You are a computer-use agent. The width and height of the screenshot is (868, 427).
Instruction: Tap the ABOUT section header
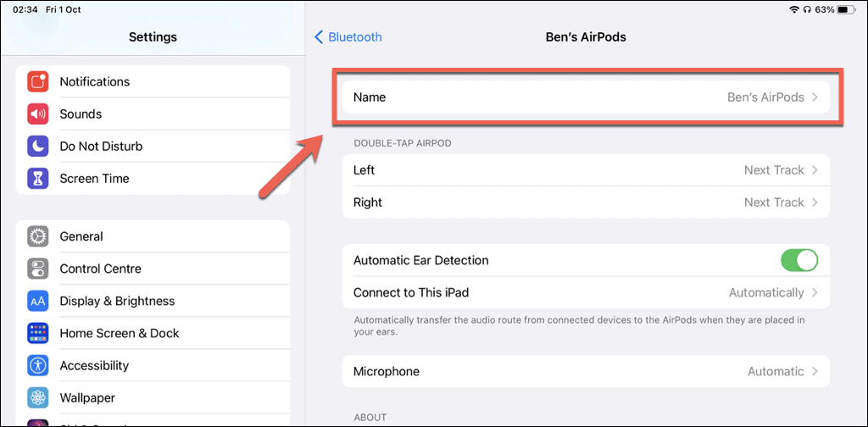tap(370, 417)
